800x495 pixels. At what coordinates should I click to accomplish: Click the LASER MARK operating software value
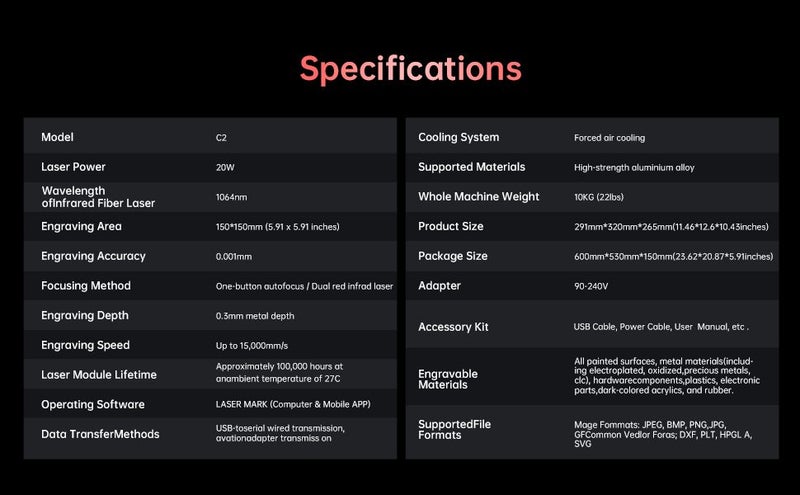pos(293,404)
